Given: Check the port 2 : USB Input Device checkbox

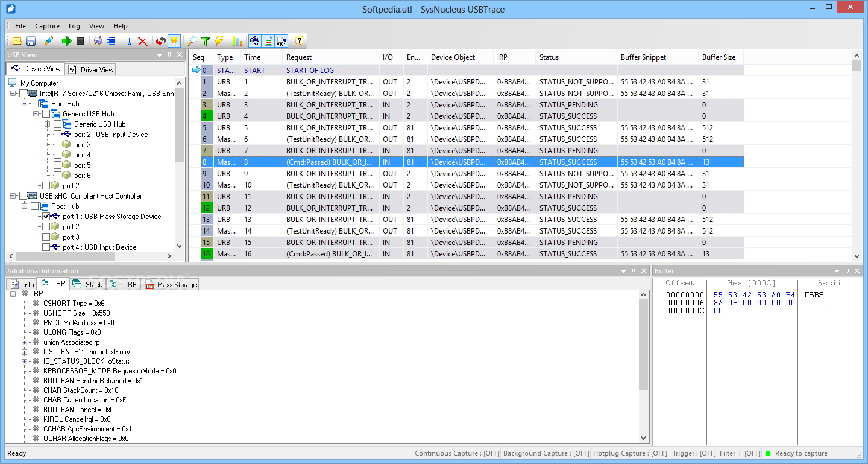Looking at the screenshot, I should point(58,135).
